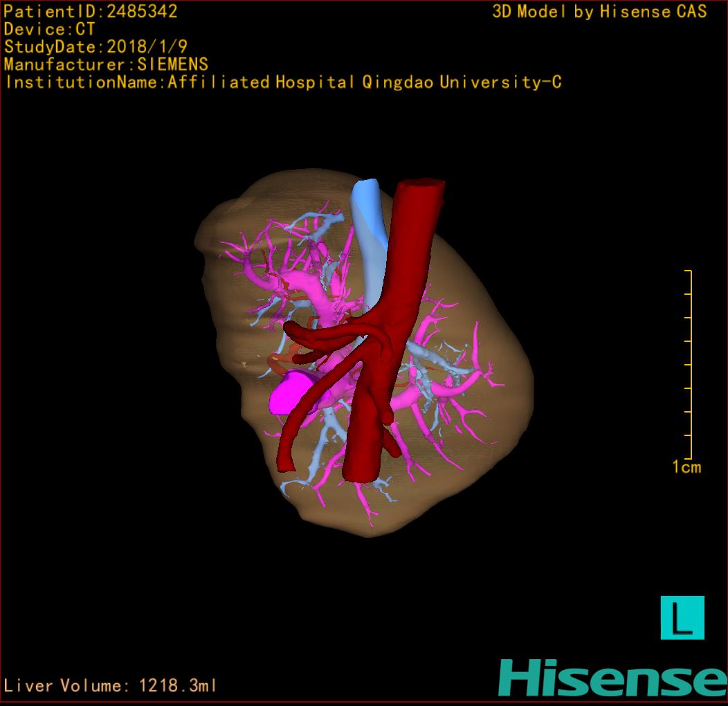Click the 1cm scale label

[x=686, y=467]
